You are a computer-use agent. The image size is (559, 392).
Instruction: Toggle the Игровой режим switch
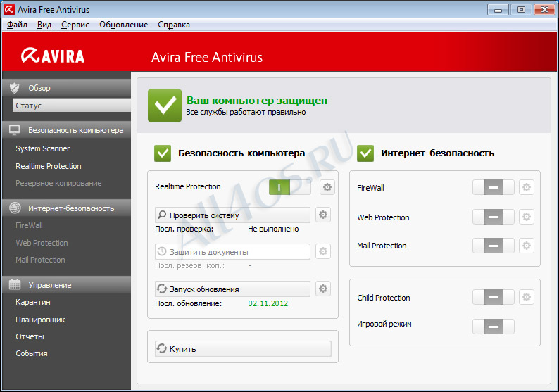pos(494,327)
